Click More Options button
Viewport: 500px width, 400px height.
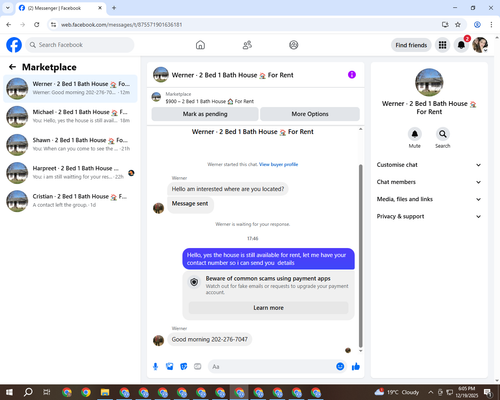tap(310, 114)
